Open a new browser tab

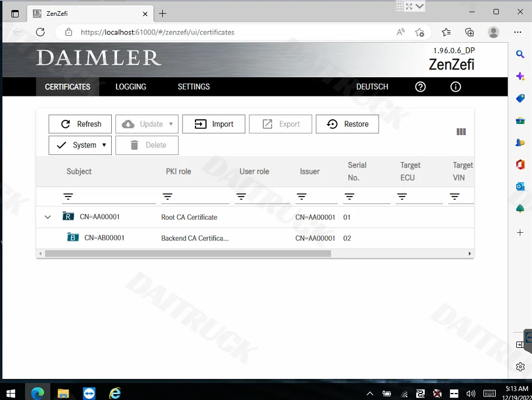coord(163,13)
